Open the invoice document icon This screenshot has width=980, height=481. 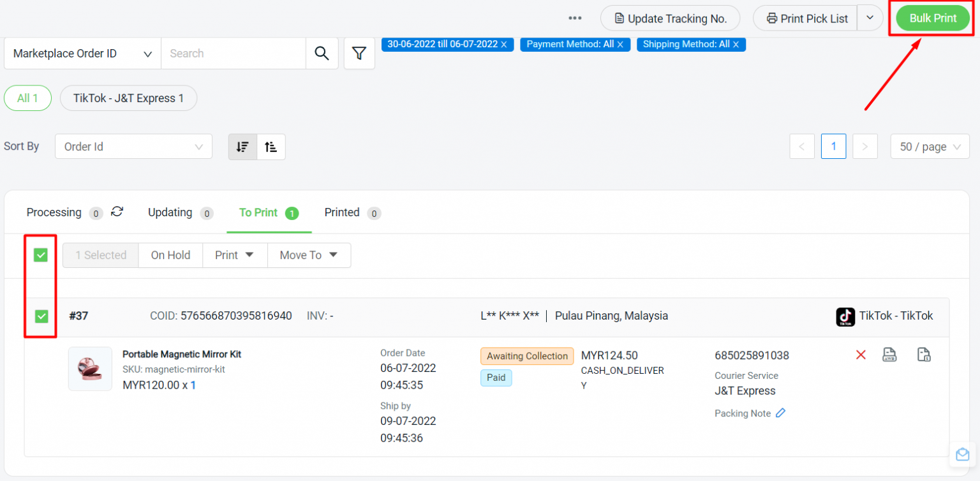coord(923,355)
